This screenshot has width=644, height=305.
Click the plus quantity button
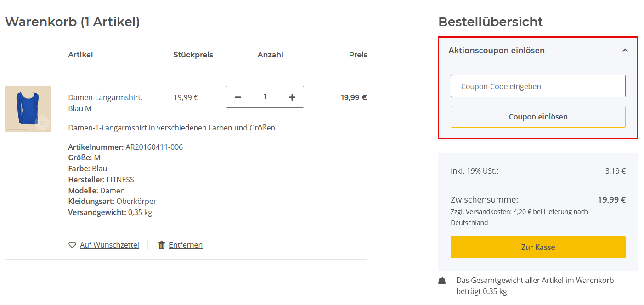[x=292, y=97]
